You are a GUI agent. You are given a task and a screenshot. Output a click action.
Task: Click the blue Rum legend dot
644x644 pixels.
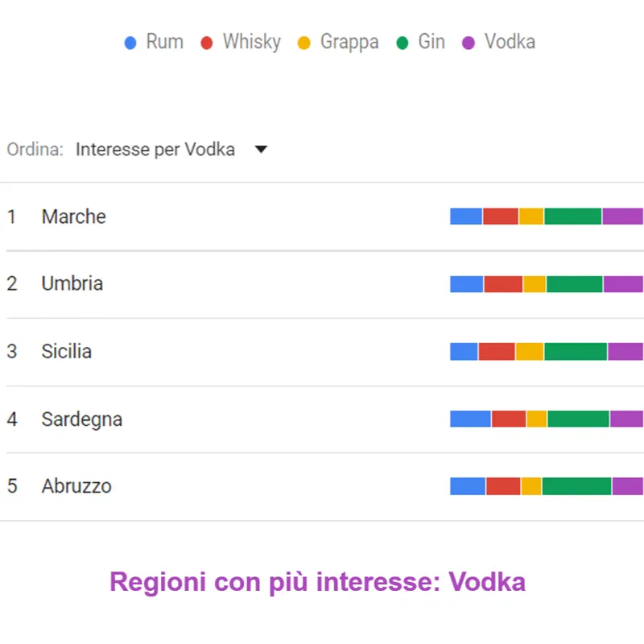[130, 43]
